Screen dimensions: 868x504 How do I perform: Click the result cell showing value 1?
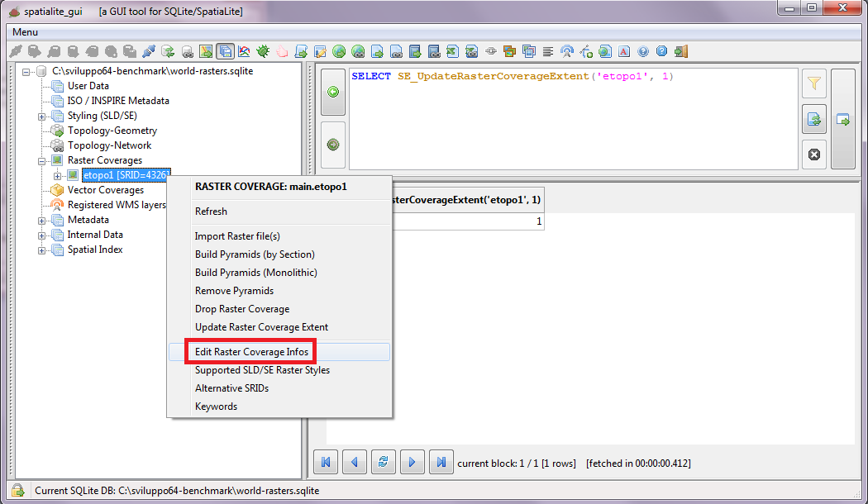click(x=469, y=221)
